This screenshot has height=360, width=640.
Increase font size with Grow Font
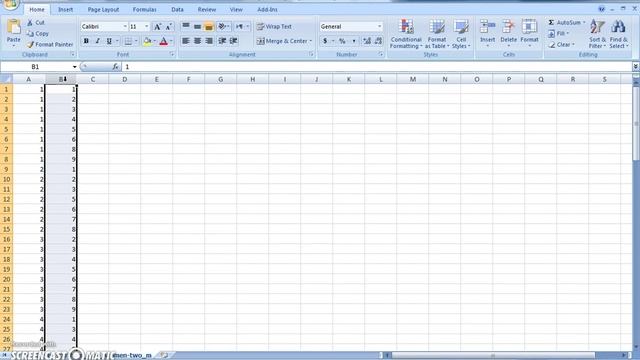pos(157,27)
